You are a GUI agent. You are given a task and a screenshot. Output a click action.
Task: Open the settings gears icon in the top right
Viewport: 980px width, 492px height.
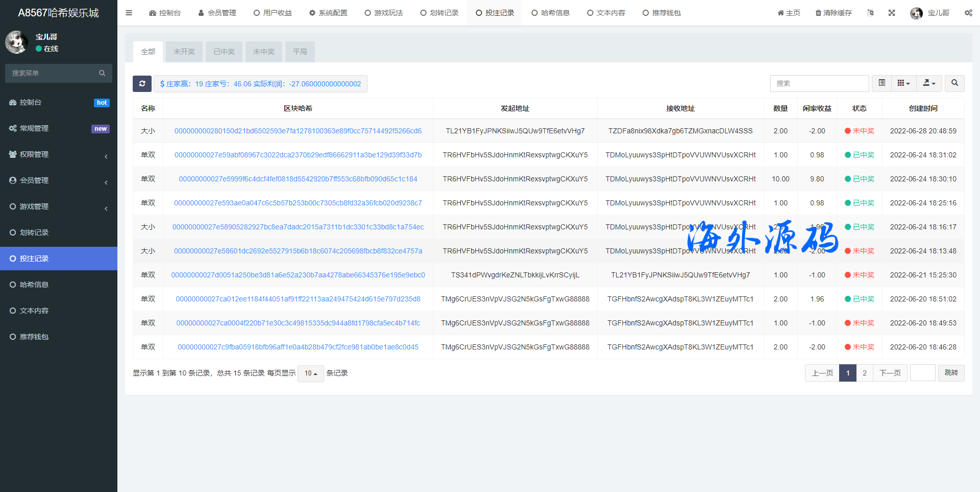[x=968, y=13]
